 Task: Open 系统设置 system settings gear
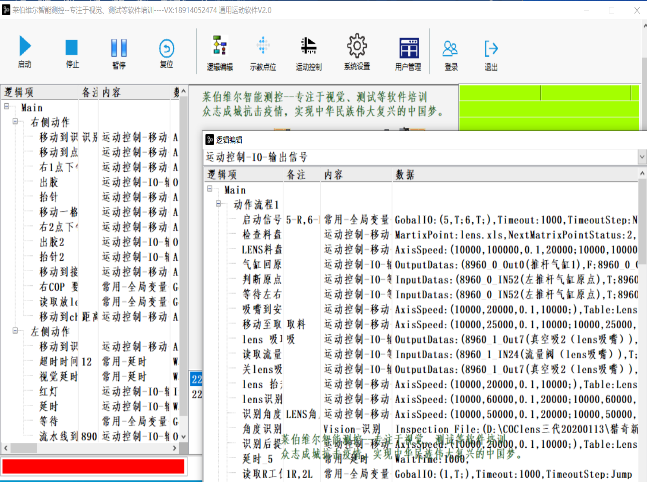[357, 47]
